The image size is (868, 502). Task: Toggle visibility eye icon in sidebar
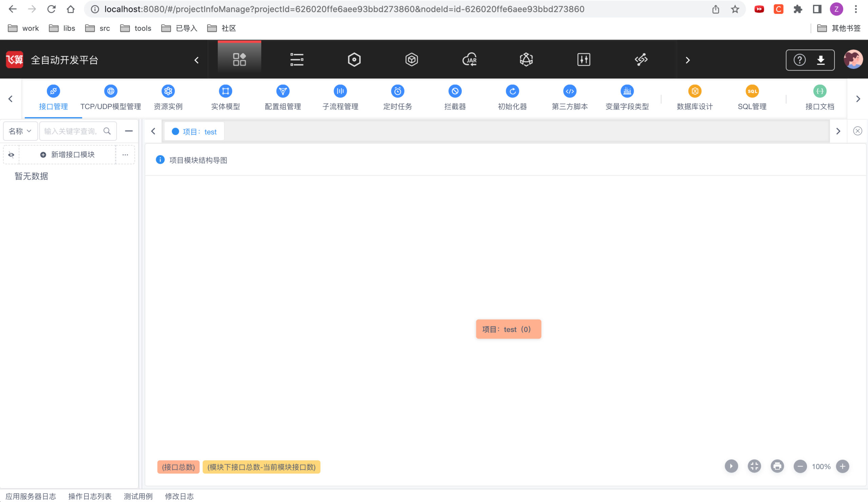point(11,155)
